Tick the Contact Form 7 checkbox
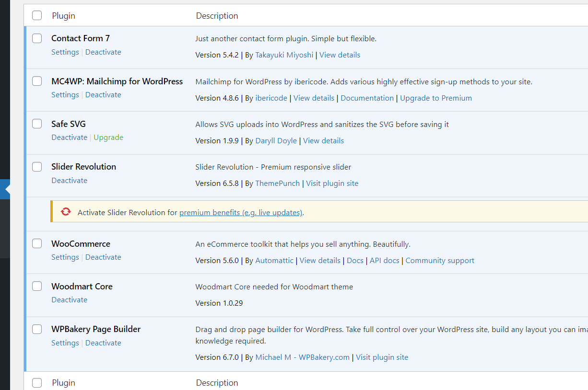This screenshot has height=390, width=588. tap(37, 38)
